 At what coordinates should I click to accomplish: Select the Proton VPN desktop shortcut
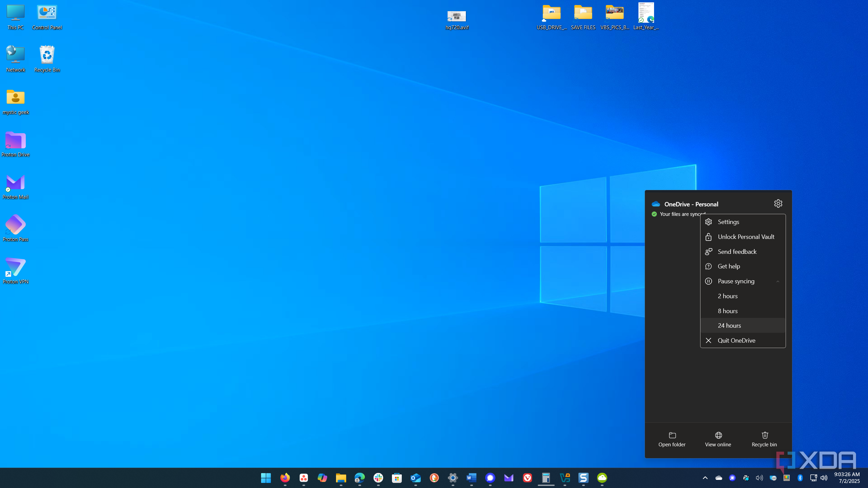[x=16, y=271]
